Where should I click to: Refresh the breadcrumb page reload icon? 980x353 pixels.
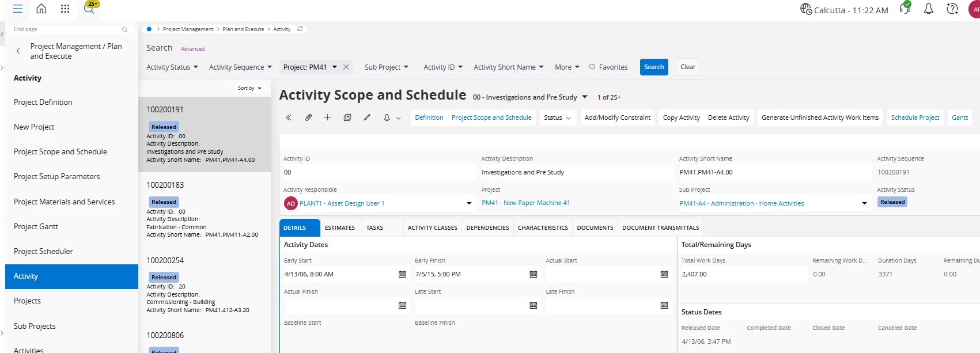[300, 29]
